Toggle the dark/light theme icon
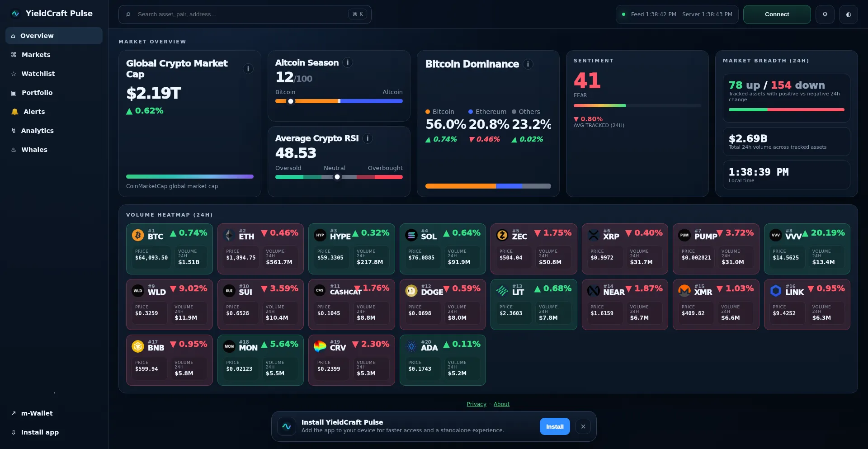 coord(848,14)
